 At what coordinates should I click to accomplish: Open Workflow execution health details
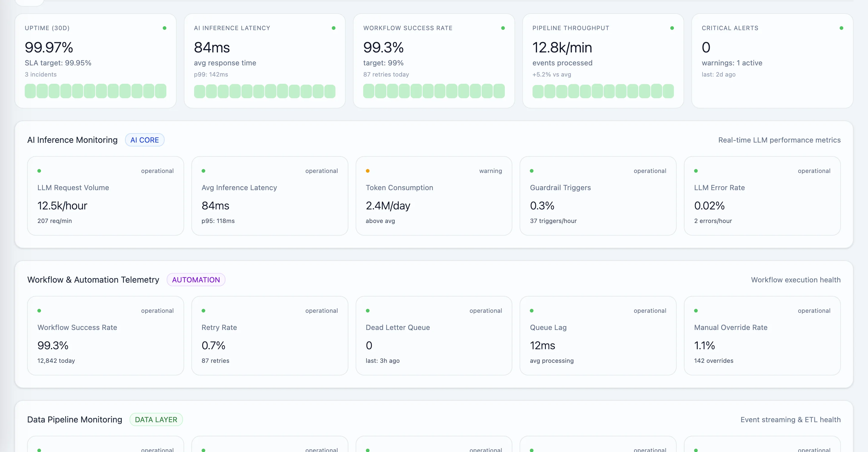coord(796,280)
